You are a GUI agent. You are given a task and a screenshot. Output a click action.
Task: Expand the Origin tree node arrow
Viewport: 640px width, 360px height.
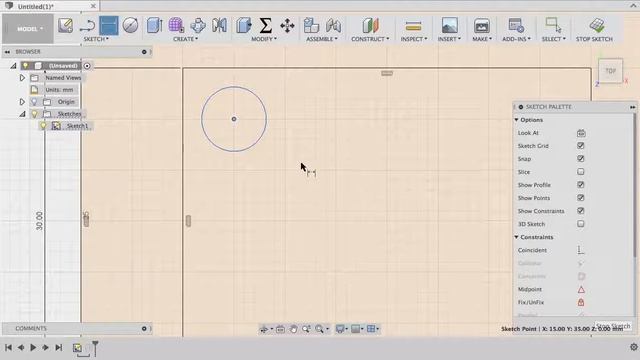[x=22, y=102]
